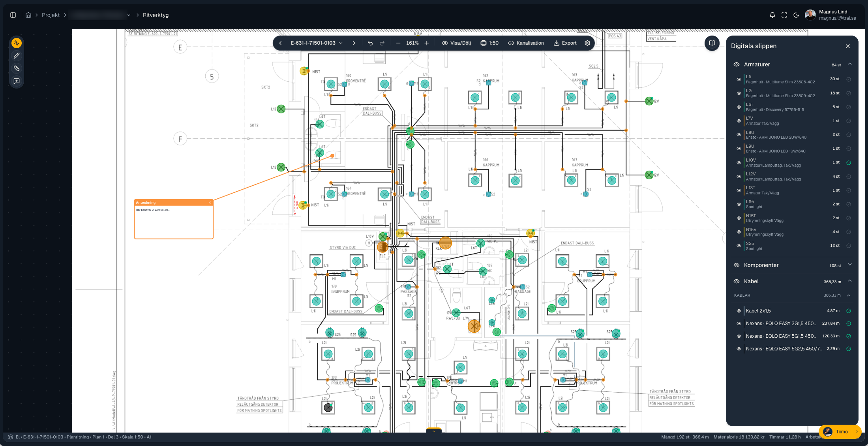Expand the Komponenter section chevron
The height and width of the screenshot is (446, 868).
(x=850, y=265)
